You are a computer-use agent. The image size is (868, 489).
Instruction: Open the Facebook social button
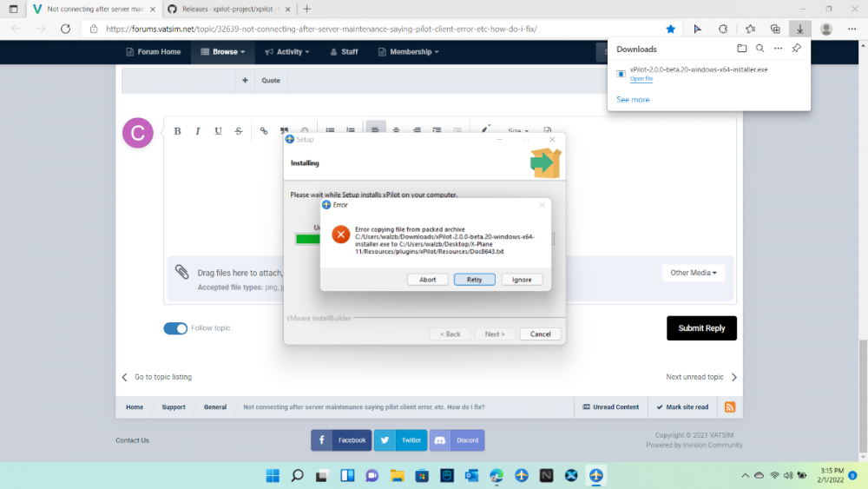341,440
